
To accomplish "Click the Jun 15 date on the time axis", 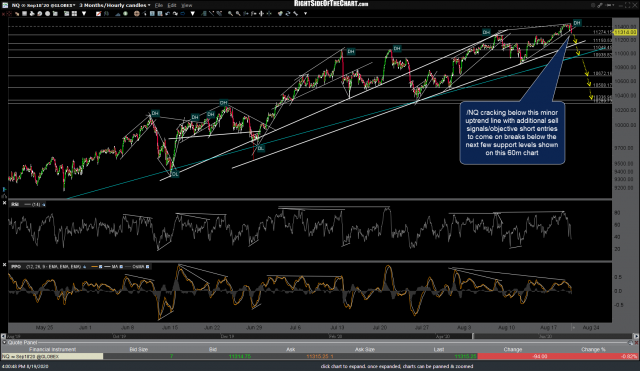I will tap(170, 327).
